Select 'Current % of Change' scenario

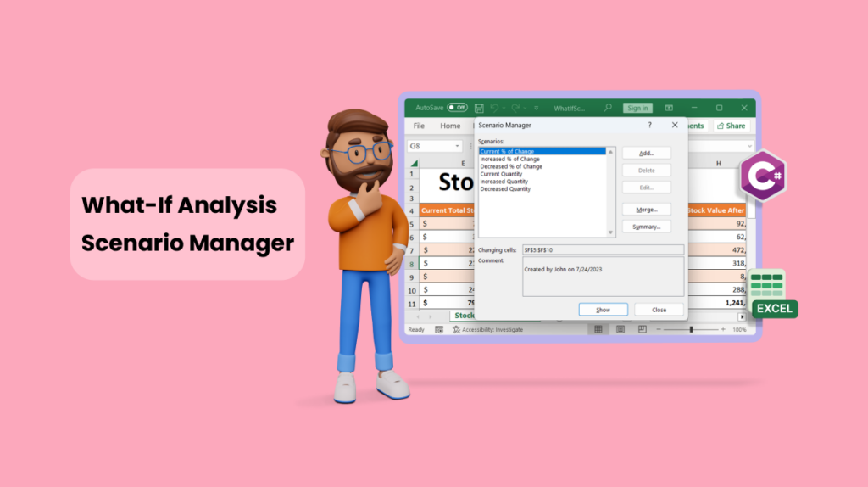[542, 151]
